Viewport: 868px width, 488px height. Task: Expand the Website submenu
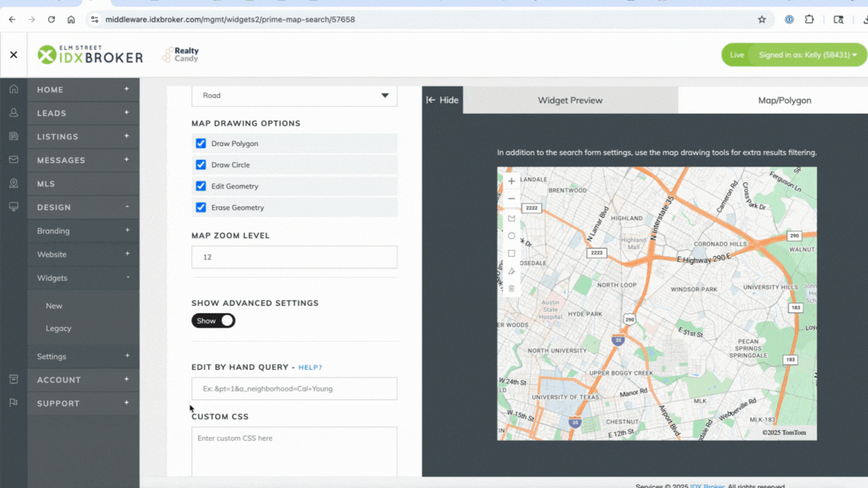(x=127, y=254)
